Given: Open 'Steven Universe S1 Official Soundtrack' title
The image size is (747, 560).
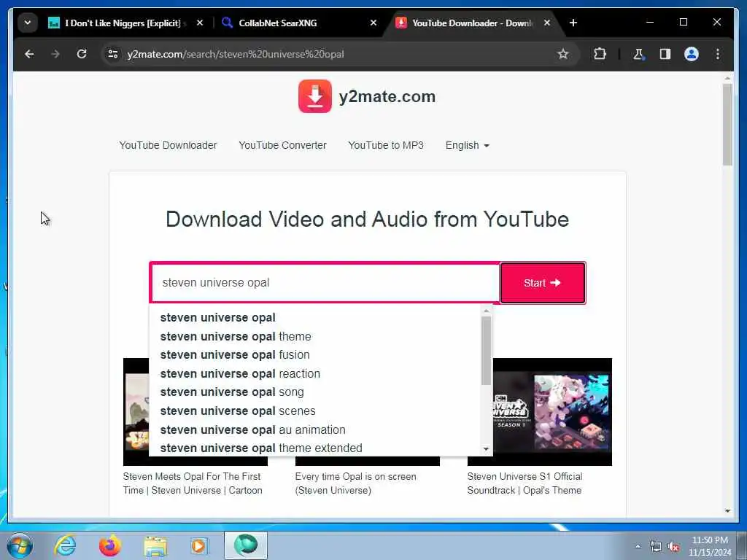Looking at the screenshot, I should 525,483.
